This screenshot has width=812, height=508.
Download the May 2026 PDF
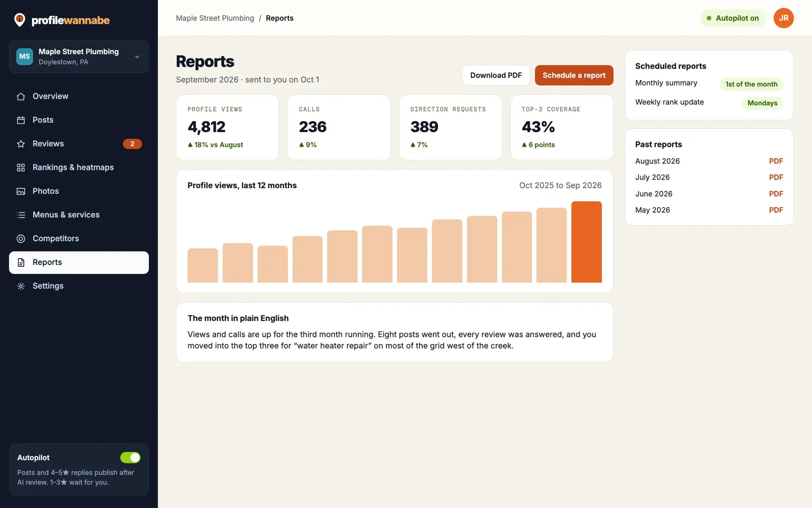tap(776, 210)
